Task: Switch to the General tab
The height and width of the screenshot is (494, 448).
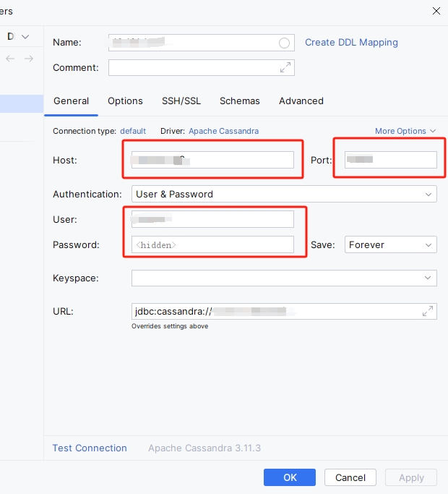Action: [71, 101]
